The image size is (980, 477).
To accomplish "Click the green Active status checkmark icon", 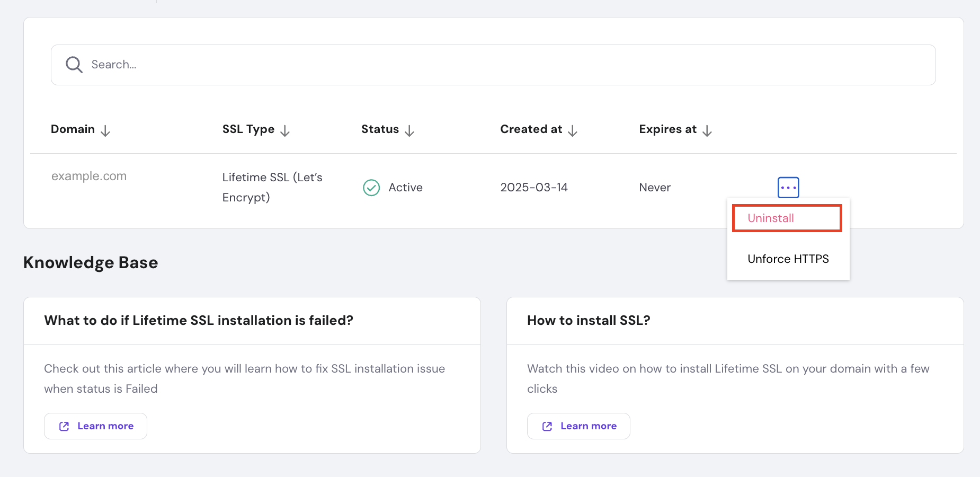I will 371,188.
